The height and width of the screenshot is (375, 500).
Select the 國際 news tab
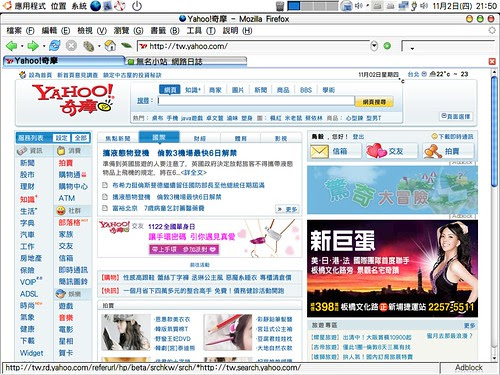[159, 137]
